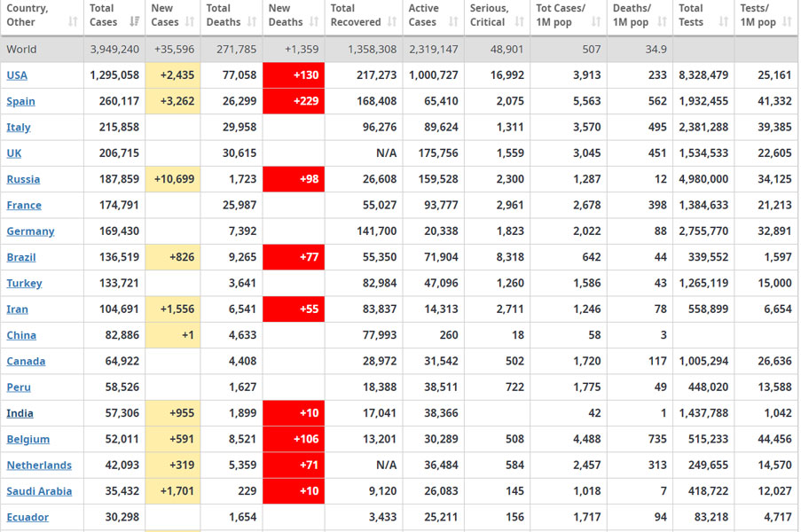Click Total Tests column sort icon

coord(725,22)
